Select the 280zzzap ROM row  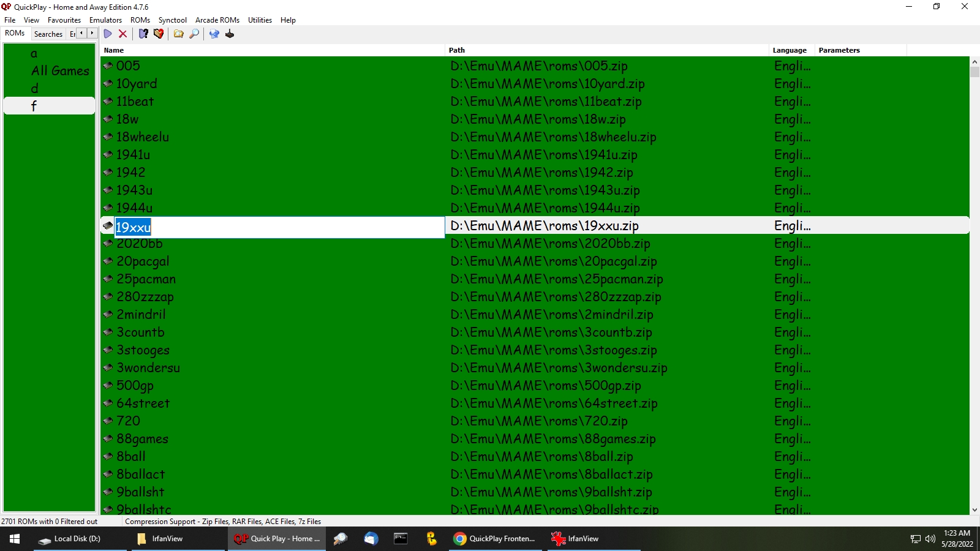pos(535,296)
